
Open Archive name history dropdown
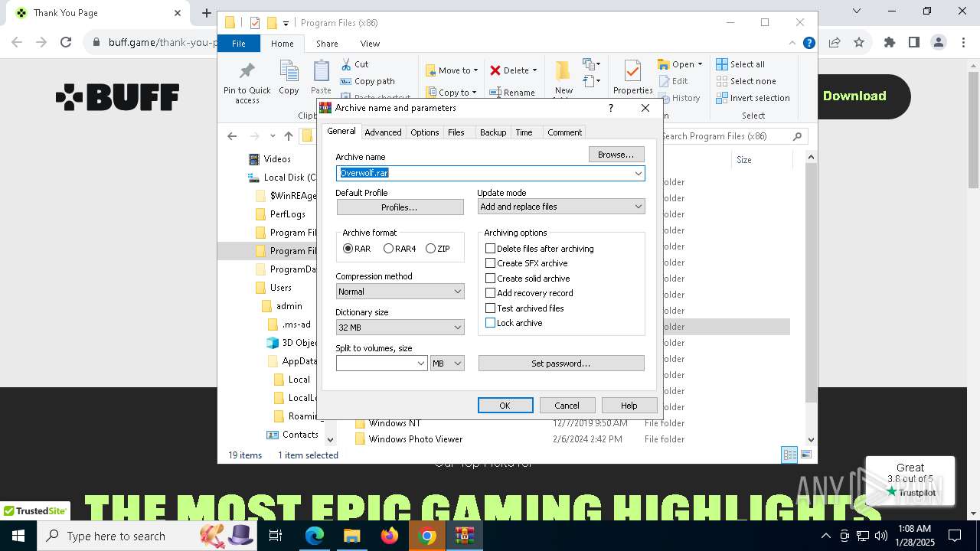tap(638, 173)
